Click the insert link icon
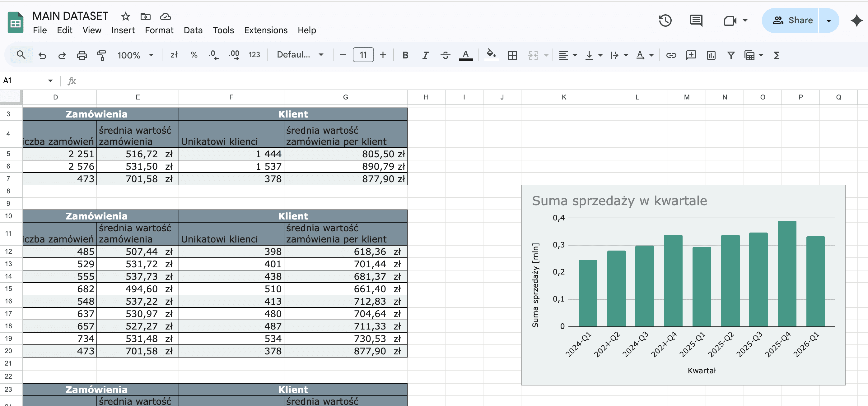The image size is (868, 406). coord(671,55)
